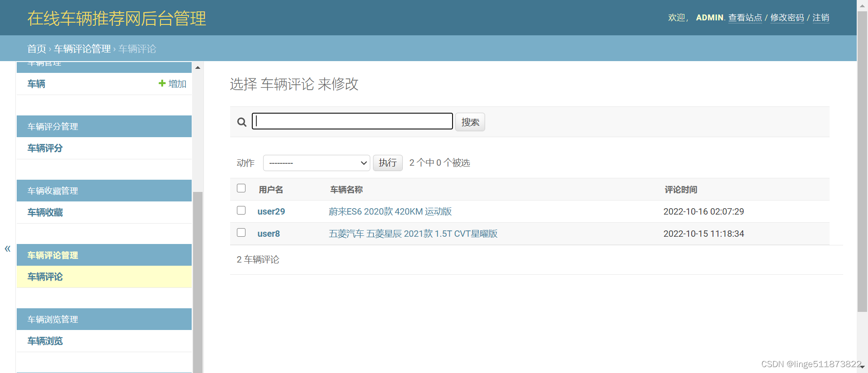
Task: Click the sidebar scroll-up arrow
Action: (198, 67)
